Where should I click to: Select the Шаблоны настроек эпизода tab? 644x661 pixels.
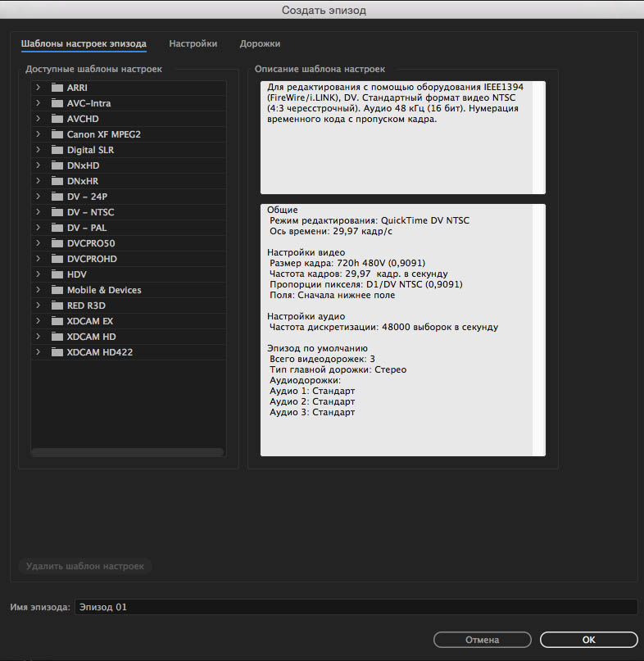click(84, 43)
